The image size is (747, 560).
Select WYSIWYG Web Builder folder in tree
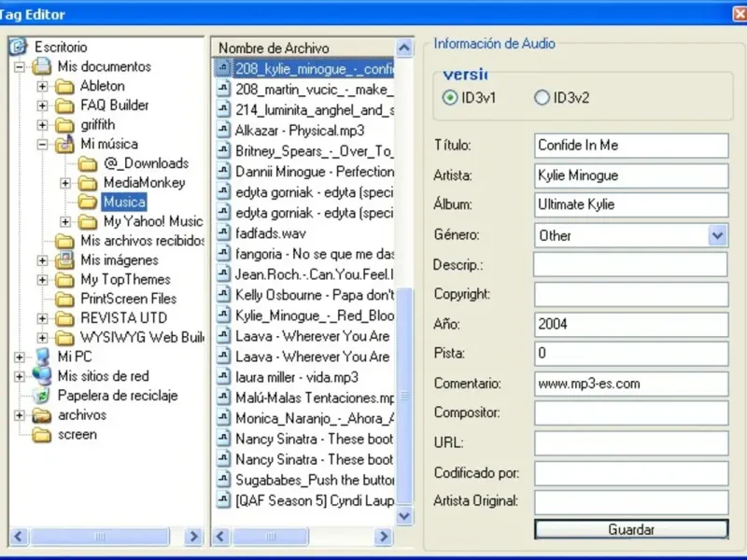pos(142,338)
